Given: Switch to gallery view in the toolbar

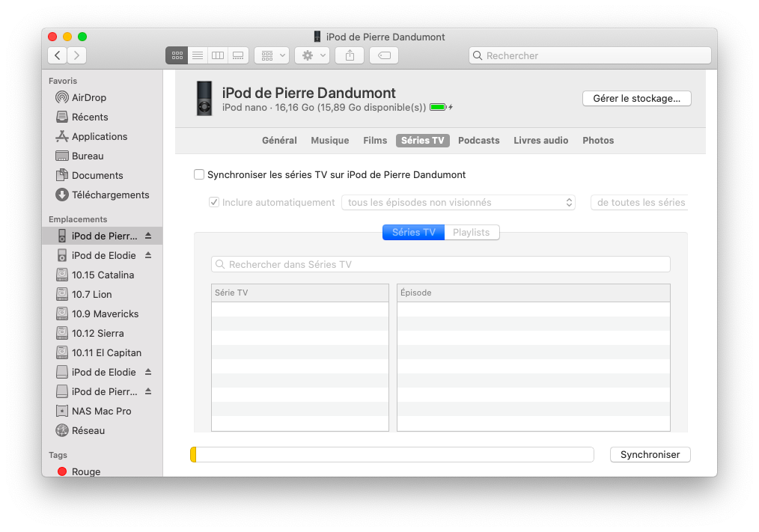Looking at the screenshot, I should 238,55.
